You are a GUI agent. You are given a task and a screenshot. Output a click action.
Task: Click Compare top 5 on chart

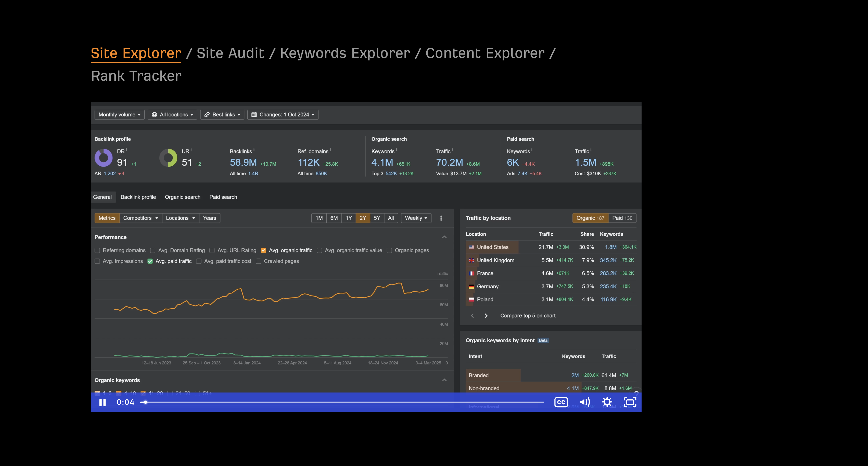[x=528, y=316]
